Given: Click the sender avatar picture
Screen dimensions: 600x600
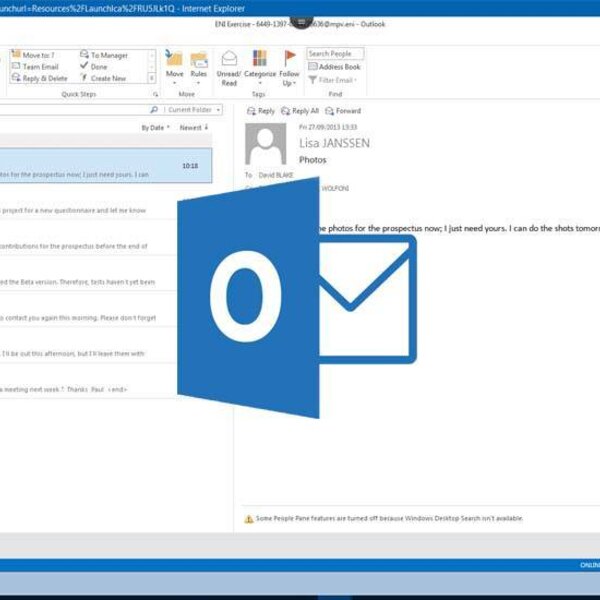Looking at the screenshot, I should click(266, 144).
